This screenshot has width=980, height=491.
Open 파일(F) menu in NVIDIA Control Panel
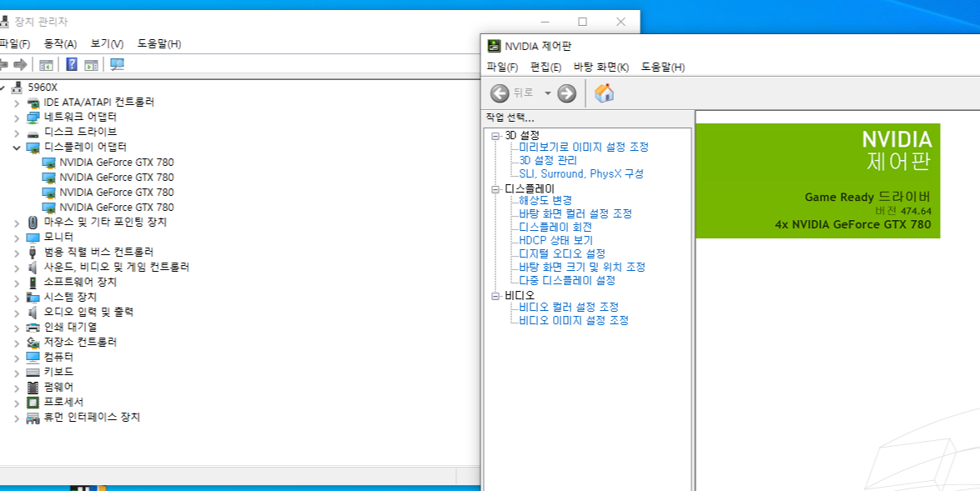point(502,67)
